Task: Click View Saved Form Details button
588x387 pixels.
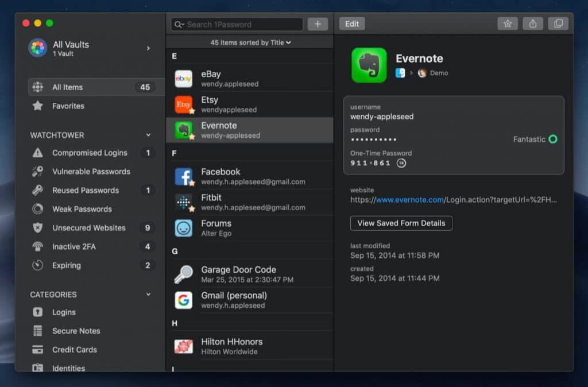Action: coord(401,223)
